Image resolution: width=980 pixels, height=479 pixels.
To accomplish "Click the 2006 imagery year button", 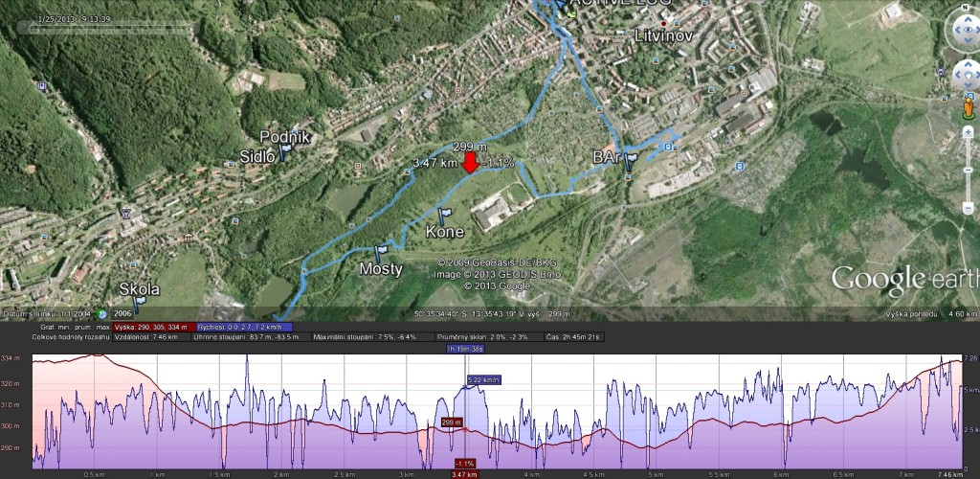I will point(122,314).
